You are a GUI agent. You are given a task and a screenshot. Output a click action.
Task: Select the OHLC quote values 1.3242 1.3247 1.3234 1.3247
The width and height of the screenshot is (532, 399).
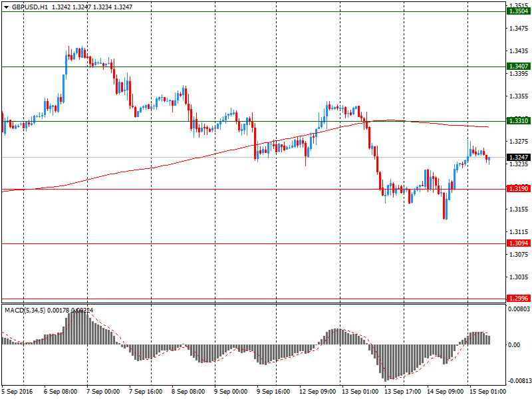click(92, 7)
